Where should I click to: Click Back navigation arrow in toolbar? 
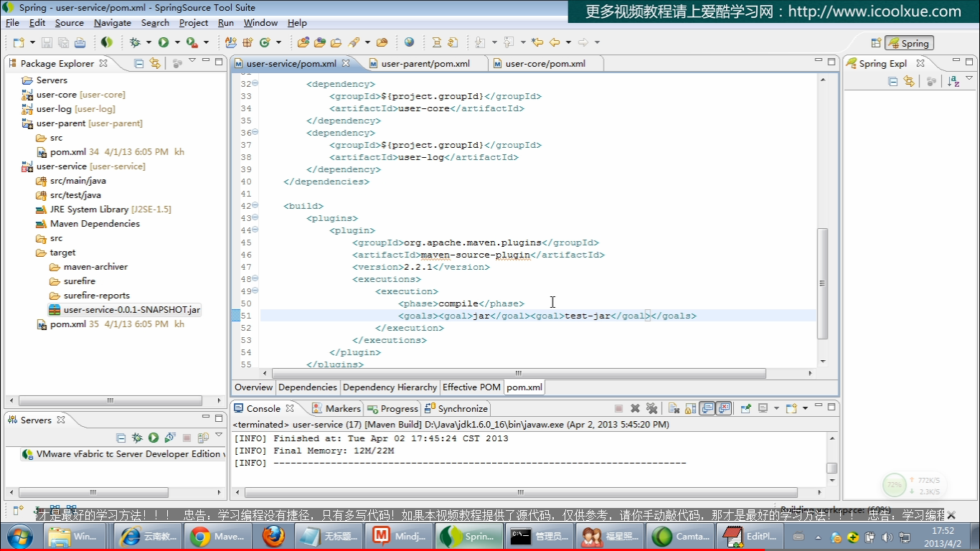pyautogui.click(x=553, y=43)
